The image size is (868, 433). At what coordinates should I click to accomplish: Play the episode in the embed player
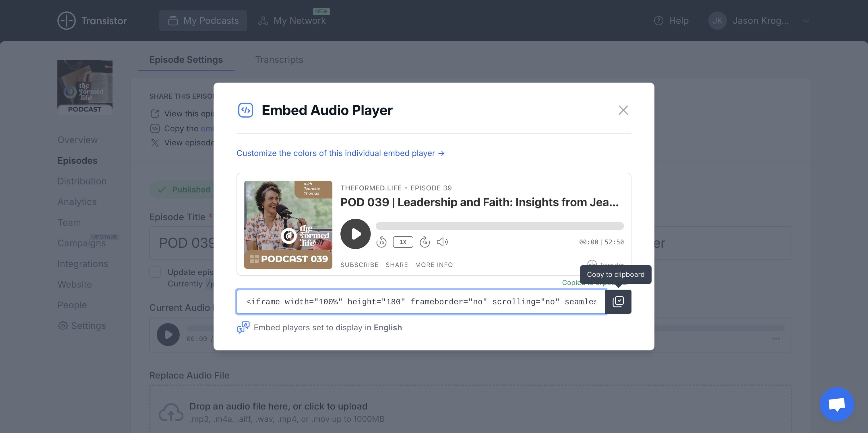355,234
